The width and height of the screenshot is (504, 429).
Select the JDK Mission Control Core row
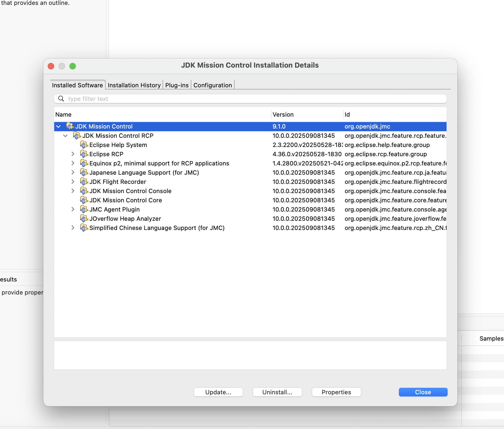(250, 200)
